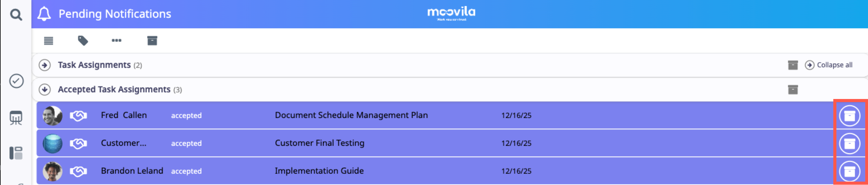
Task: Click Fred Callen's avatar photo
Action: point(52,115)
